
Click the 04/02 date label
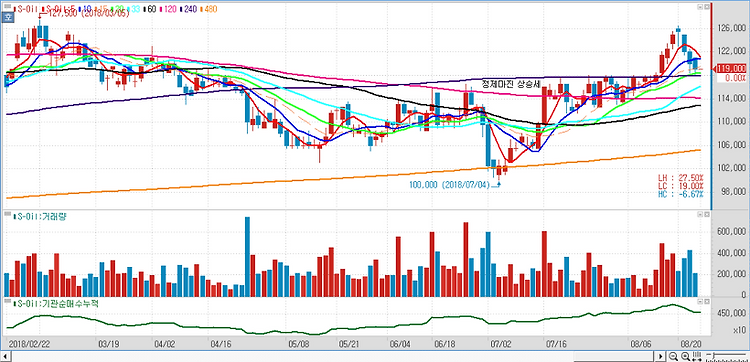[165, 344]
